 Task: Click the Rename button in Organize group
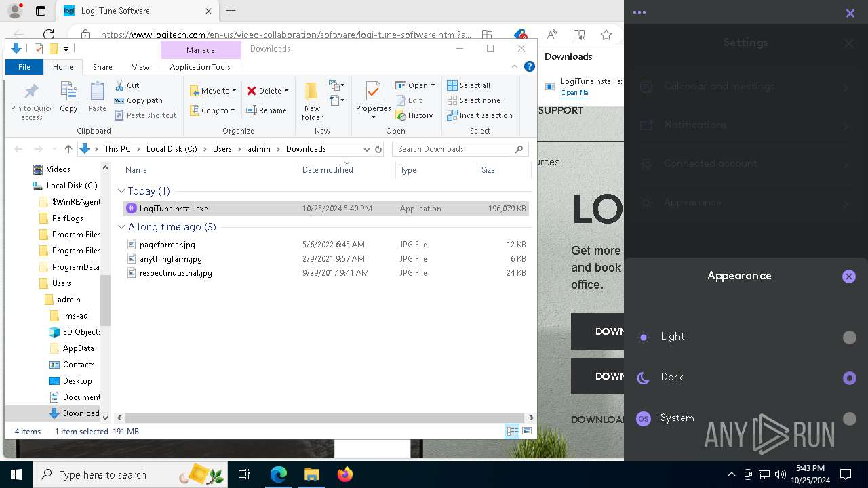pyautogui.click(x=266, y=110)
